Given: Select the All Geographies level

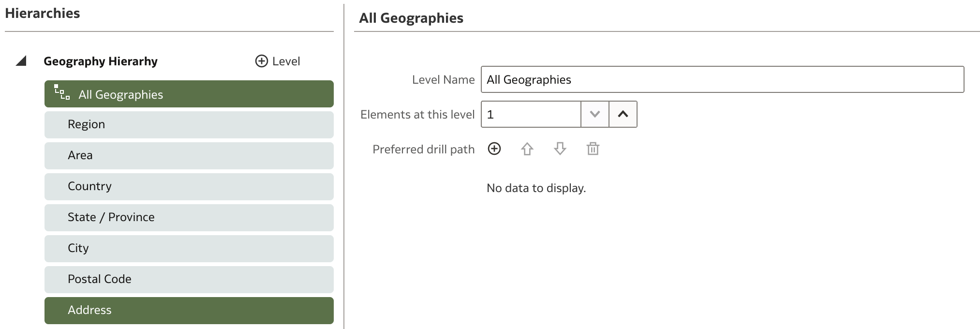Looking at the screenshot, I should coord(189,94).
